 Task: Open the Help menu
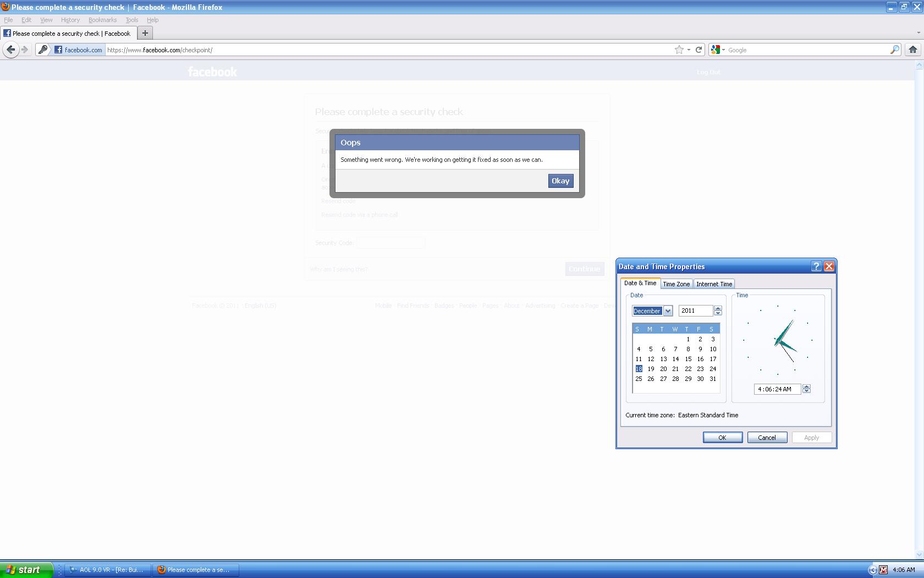(x=152, y=20)
